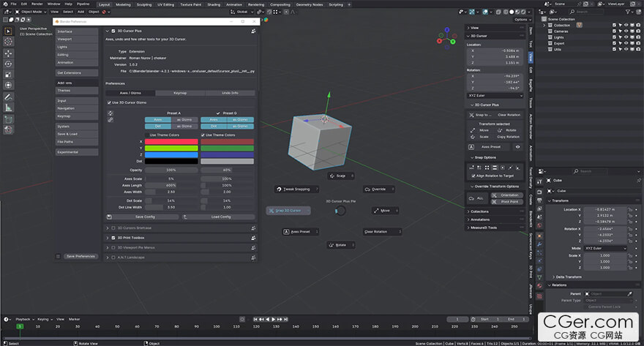Image resolution: width=644 pixels, height=346 pixels.
Task: Open the Object Mode dropdown
Action: tap(31, 12)
